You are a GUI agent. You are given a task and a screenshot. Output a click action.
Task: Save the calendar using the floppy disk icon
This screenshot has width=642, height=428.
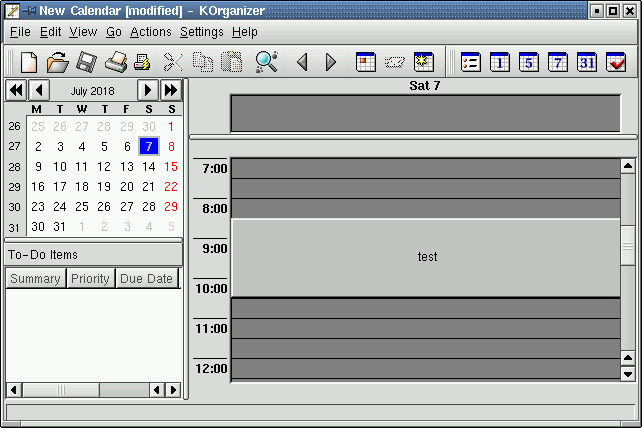[86, 62]
